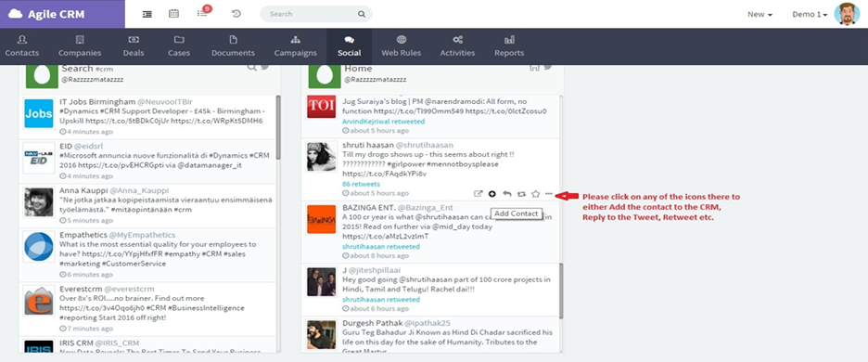The width and height of the screenshot is (868, 362).
Task: Click the IT Jobs Birmingham Jobs avatar
Action: pos(39,113)
